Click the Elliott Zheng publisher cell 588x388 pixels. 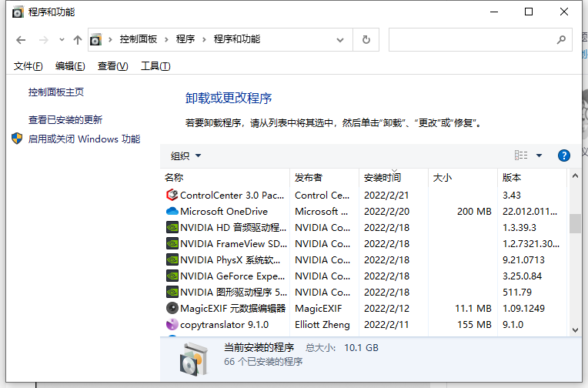pyautogui.click(x=322, y=325)
